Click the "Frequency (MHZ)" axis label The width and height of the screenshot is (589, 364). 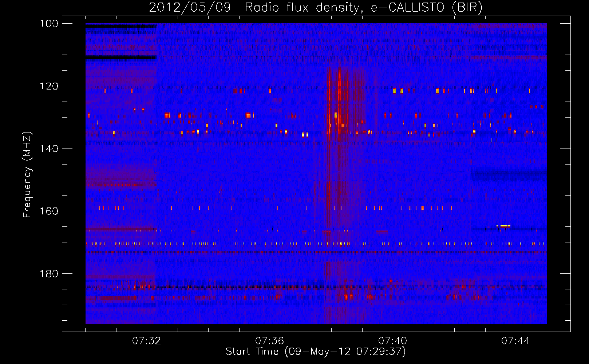[x=27, y=175]
